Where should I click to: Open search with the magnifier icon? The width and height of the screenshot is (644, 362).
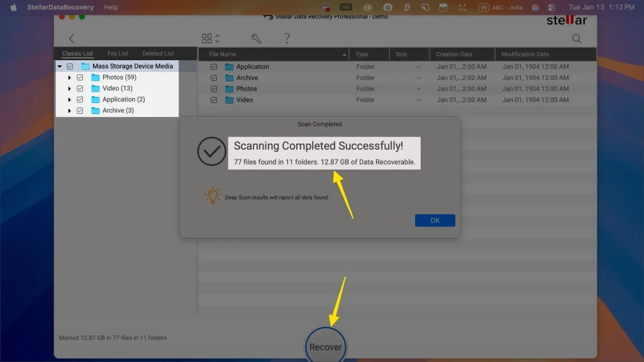pyautogui.click(x=577, y=38)
